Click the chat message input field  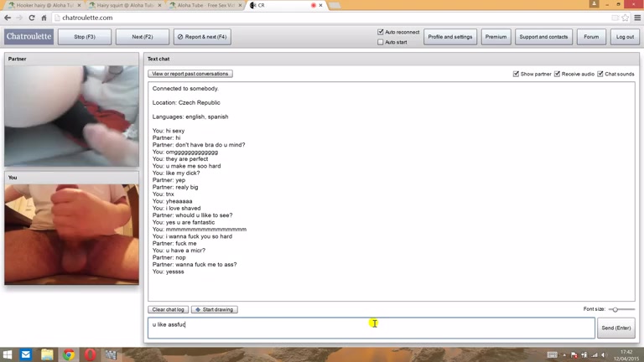pyautogui.click(x=371, y=328)
